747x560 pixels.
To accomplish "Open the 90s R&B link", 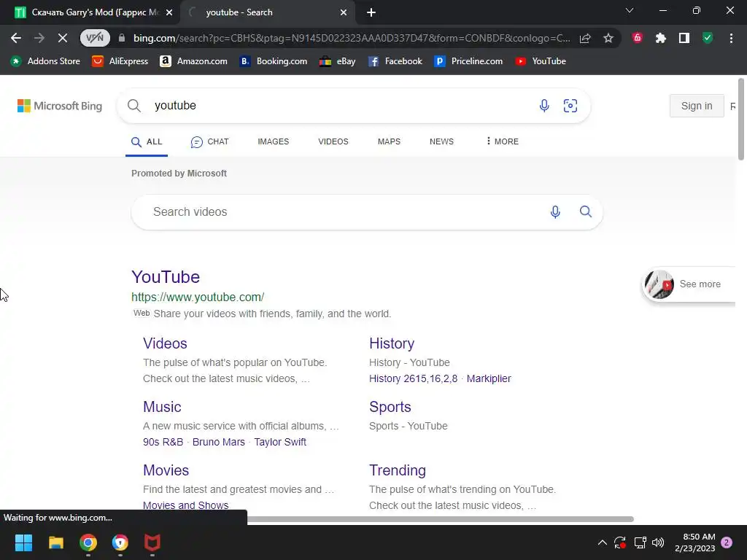I will (x=163, y=442).
